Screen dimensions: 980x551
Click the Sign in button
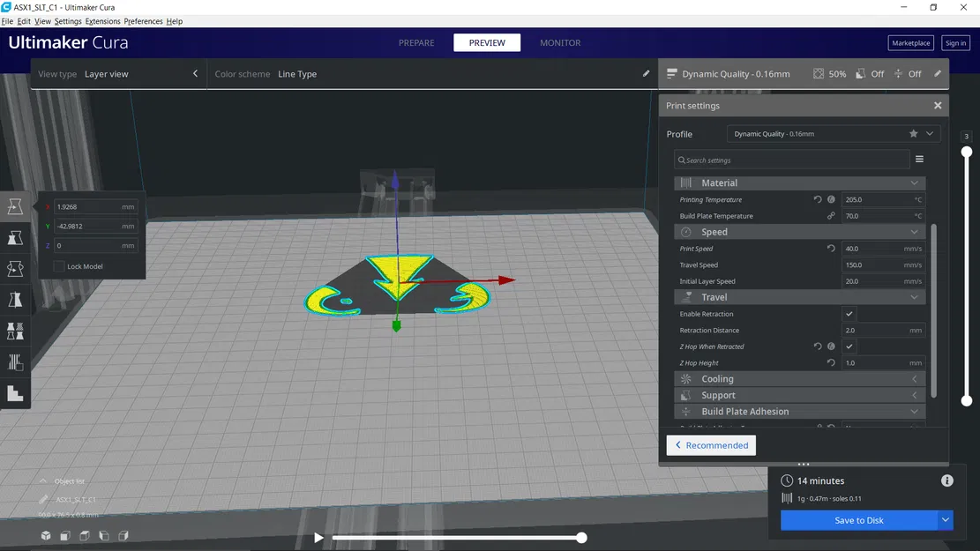(955, 42)
